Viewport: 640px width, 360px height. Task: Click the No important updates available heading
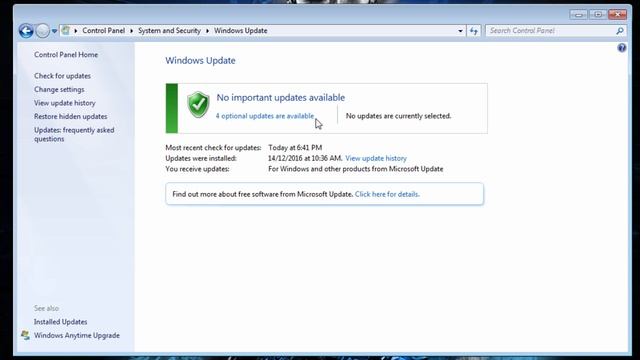pyautogui.click(x=280, y=98)
